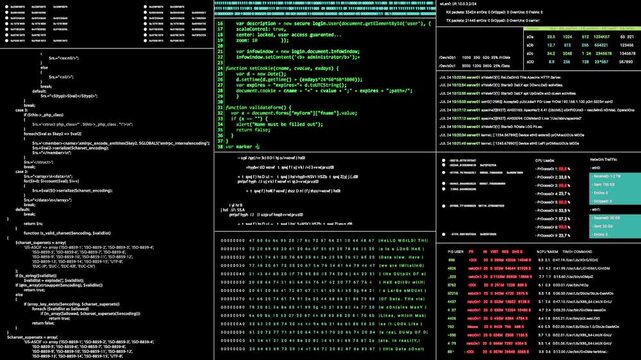This screenshot has height=360, width=641.
Task: Select '(Data view. Here )' in hex dump
Action: point(401,257)
